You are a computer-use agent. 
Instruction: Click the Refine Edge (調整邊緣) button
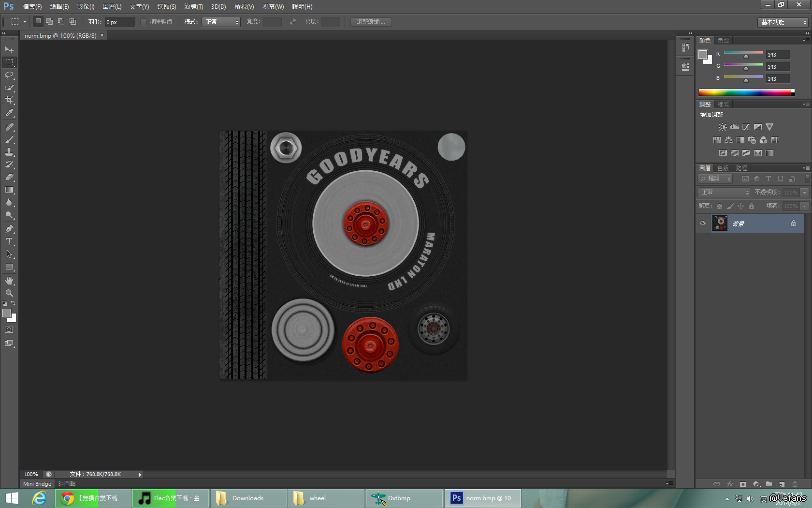click(371, 22)
